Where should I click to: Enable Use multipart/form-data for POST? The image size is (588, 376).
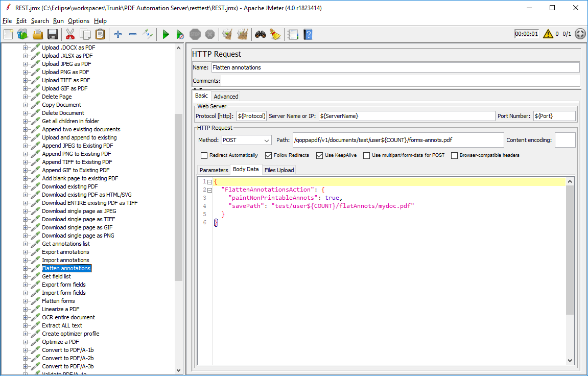click(x=366, y=155)
